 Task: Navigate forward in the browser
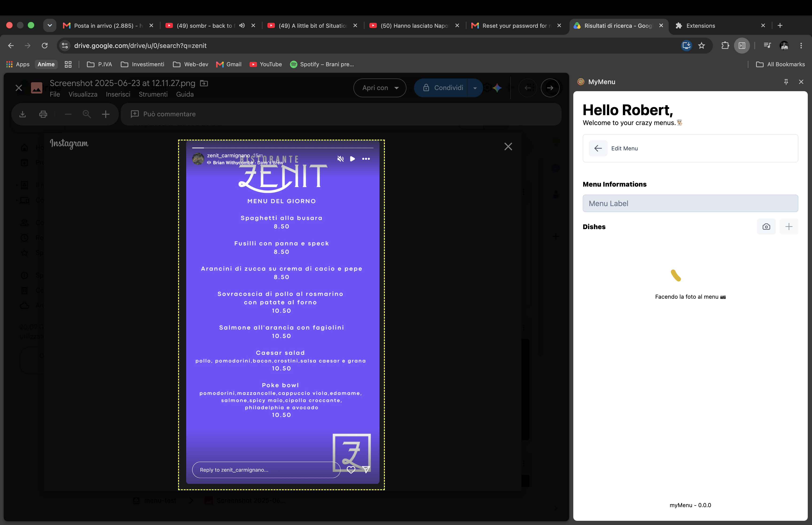coord(28,46)
